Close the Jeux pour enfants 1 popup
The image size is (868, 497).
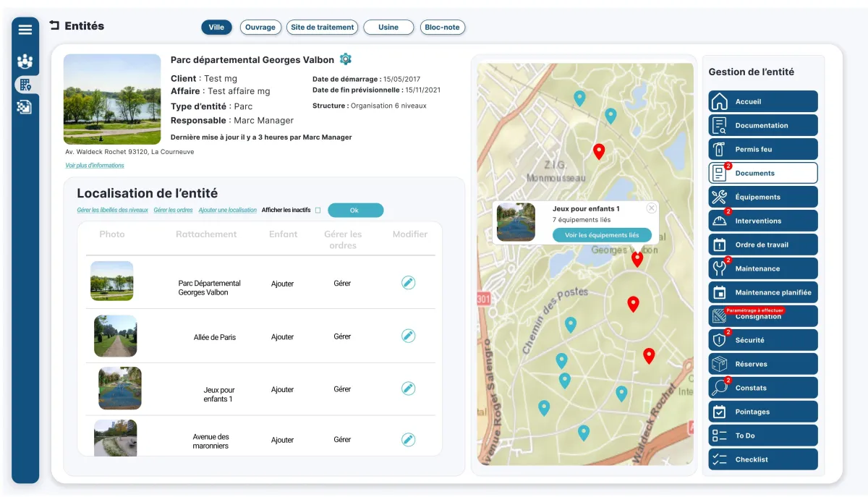(x=651, y=208)
